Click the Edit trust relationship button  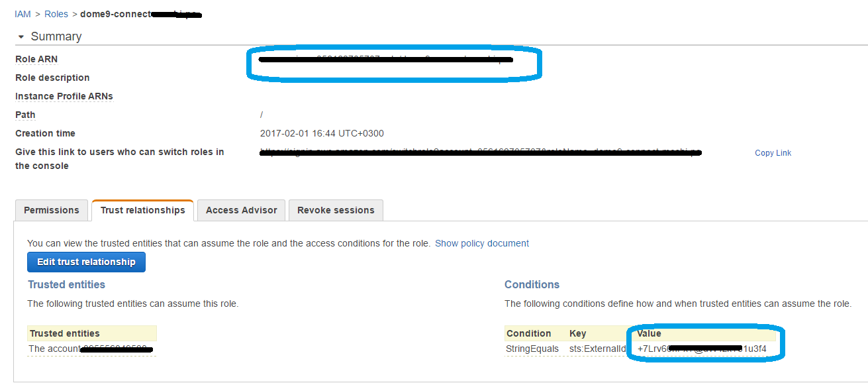click(x=86, y=262)
